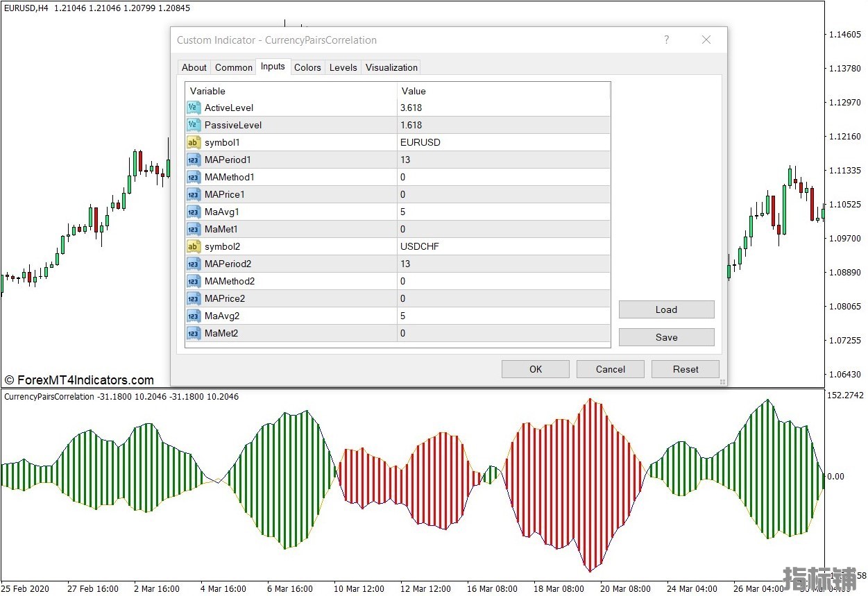868x596 pixels.
Task: Click the MAPrice1 variable name
Action: coord(225,194)
